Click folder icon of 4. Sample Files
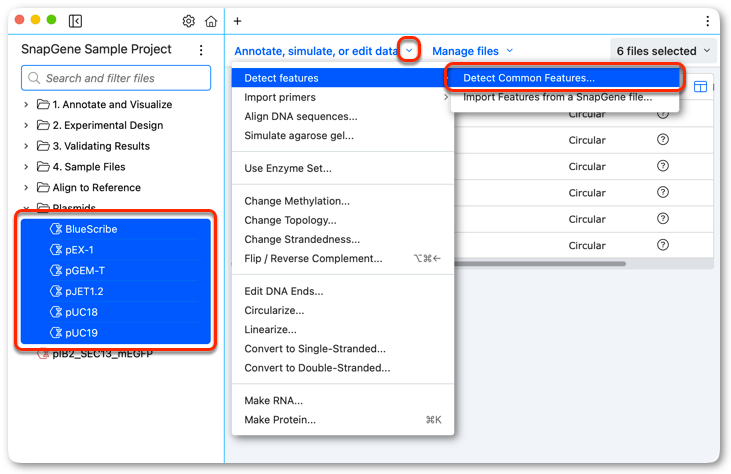Image resolution: width=731 pixels, height=474 pixels. pyautogui.click(x=43, y=166)
